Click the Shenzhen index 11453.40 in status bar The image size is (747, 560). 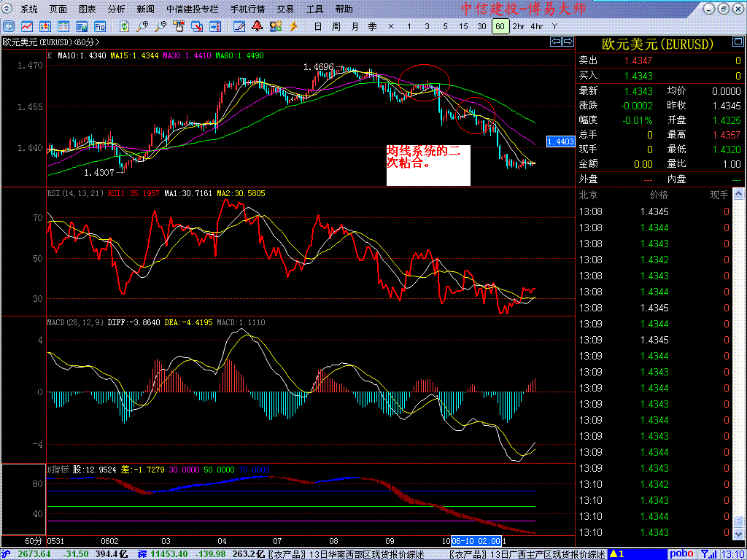(x=169, y=554)
